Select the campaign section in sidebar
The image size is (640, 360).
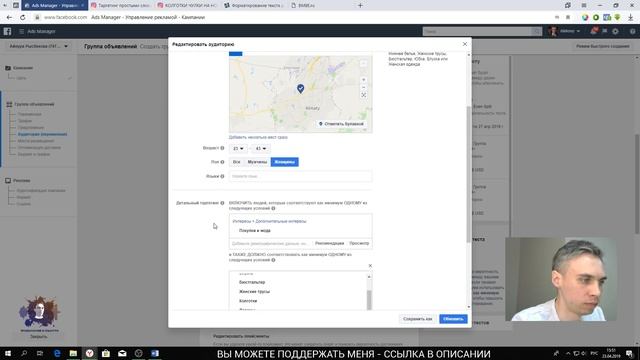[23, 68]
